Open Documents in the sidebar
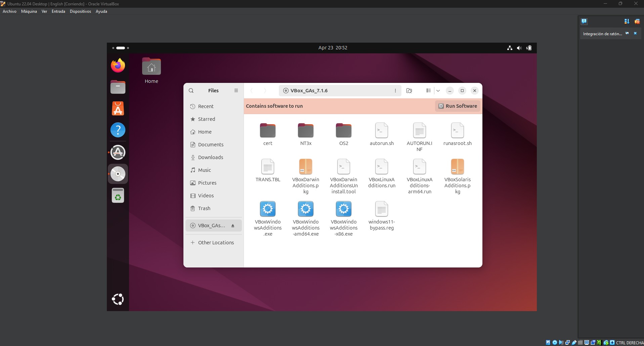The height and width of the screenshot is (346, 644). click(214, 145)
